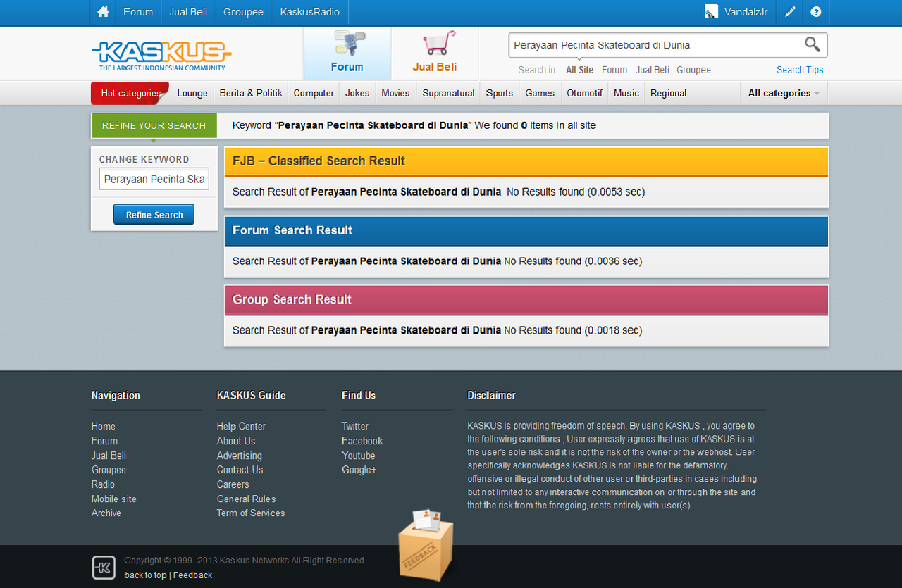
Task: Open Games category
Action: tap(540, 93)
